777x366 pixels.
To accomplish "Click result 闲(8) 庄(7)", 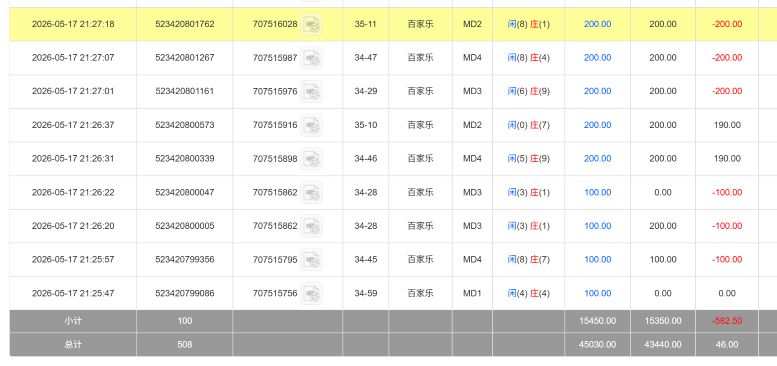I will tap(529, 260).
